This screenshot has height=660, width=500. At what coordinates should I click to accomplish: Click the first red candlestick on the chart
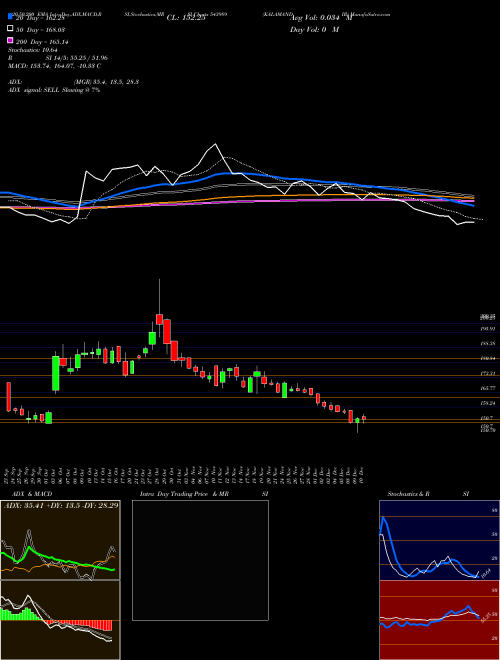point(8,397)
